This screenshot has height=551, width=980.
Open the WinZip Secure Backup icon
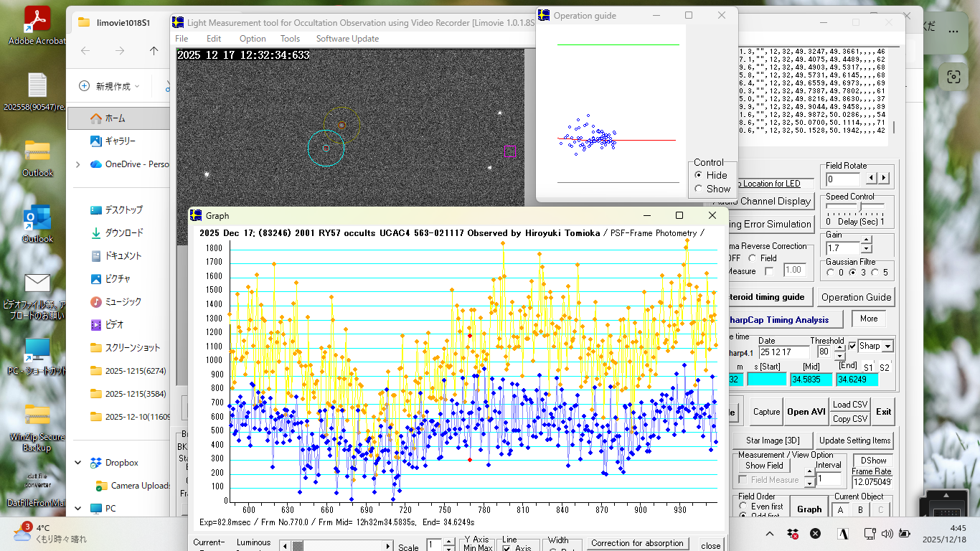tap(37, 415)
